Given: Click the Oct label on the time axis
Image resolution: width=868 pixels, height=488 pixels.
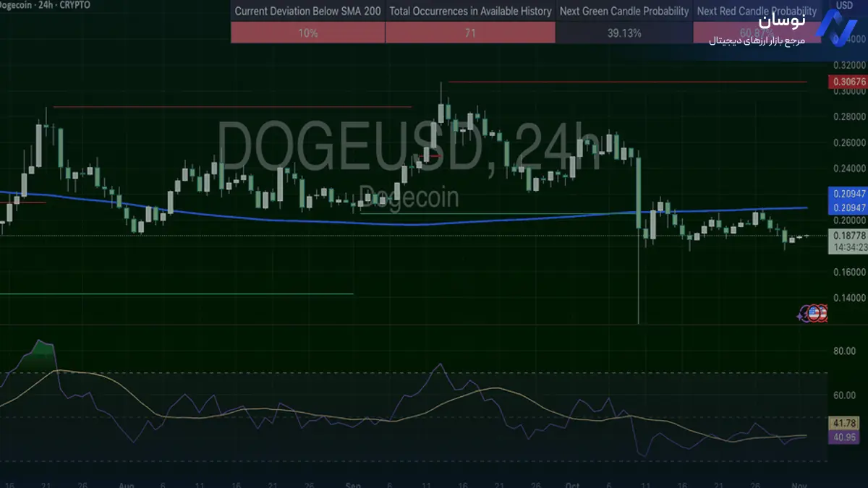Looking at the screenshot, I should (x=573, y=483).
